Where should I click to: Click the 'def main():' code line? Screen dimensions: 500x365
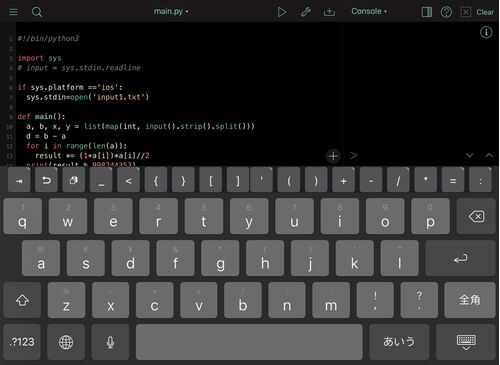click(x=41, y=117)
